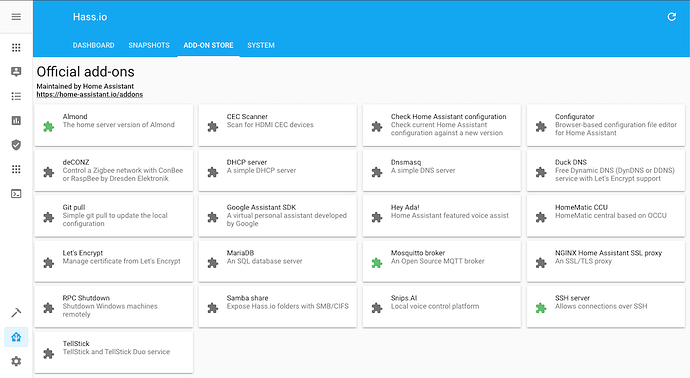Open developer tools hammer icon
This screenshot has width=690, height=378.
click(16, 313)
